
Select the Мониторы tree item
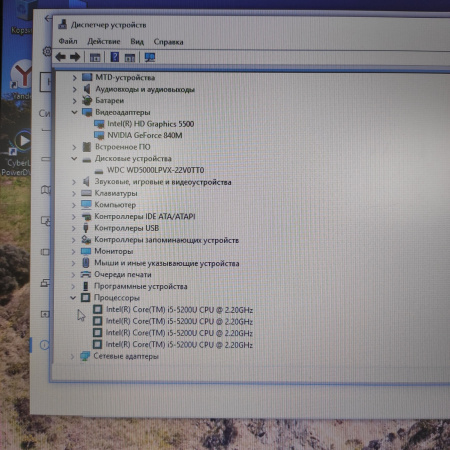(x=114, y=251)
